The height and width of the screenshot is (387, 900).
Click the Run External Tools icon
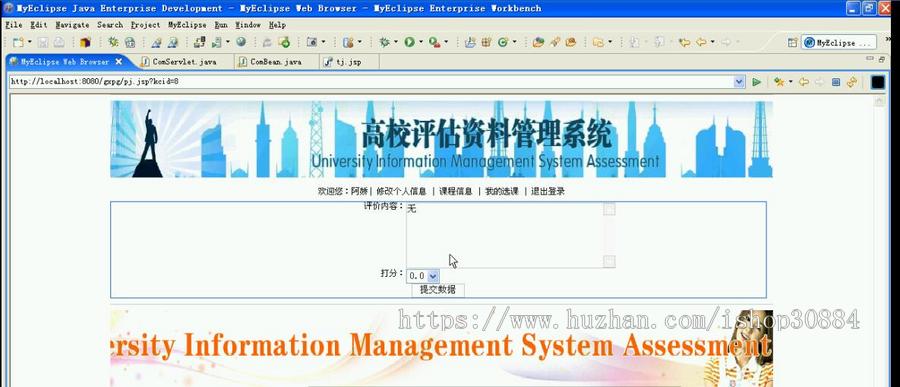[x=435, y=42]
